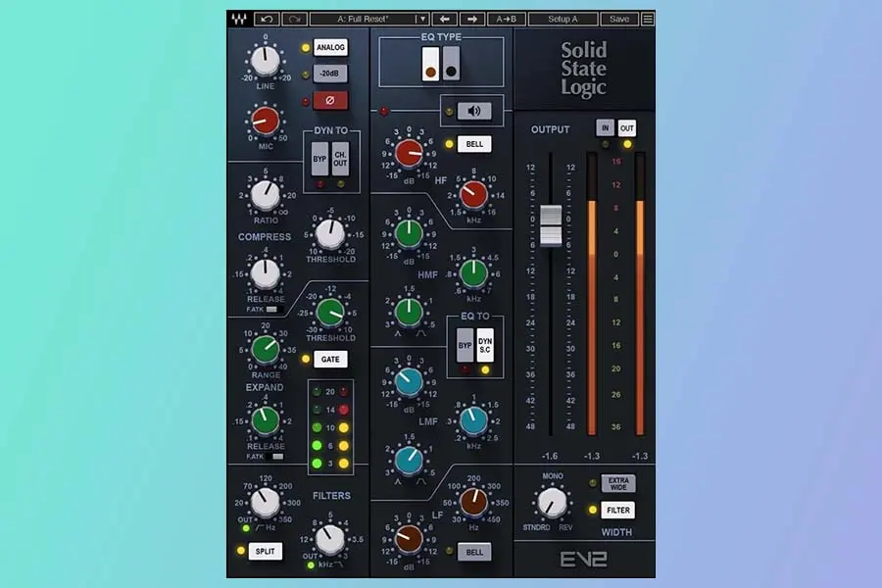
Task: Open the hamburger menu in the toolbar
Action: (x=648, y=20)
